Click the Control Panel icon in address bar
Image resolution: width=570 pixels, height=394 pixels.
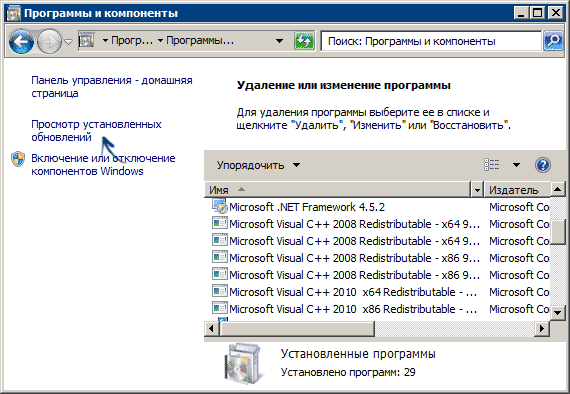pyautogui.click(x=87, y=40)
